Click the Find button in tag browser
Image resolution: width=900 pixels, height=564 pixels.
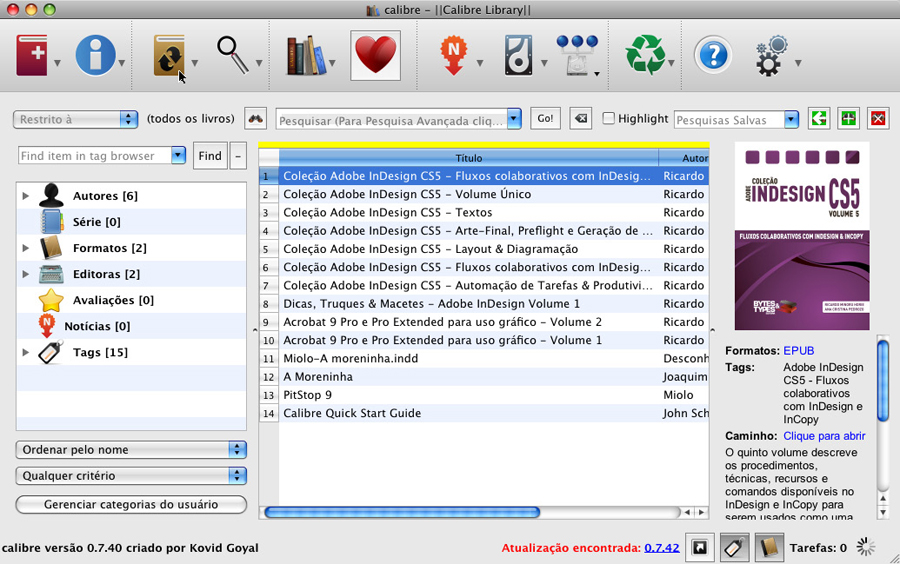(x=210, y=155)
